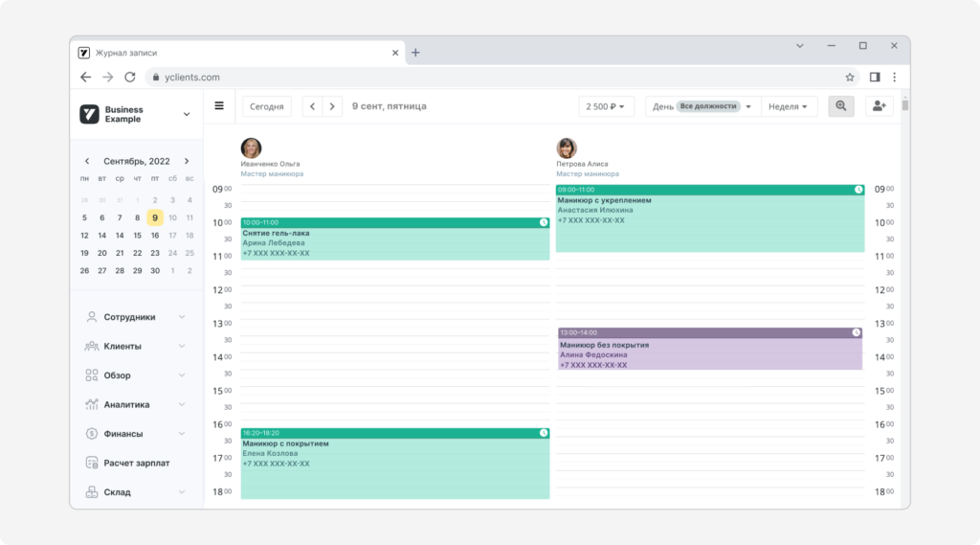Show next month in mini calendar
The image size is (980, 545).
pyautogui.click(x=187, y=161)
